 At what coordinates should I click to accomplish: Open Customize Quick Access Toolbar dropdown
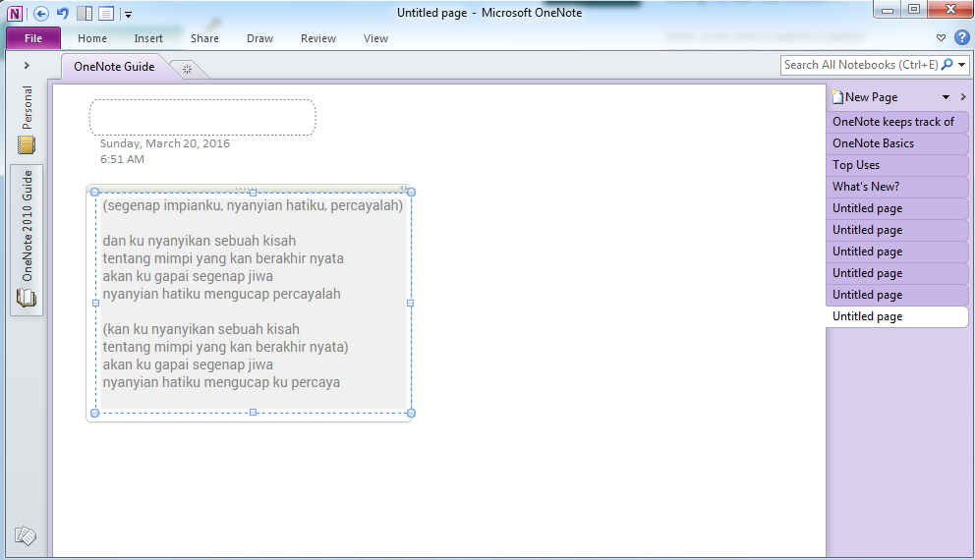128,15
